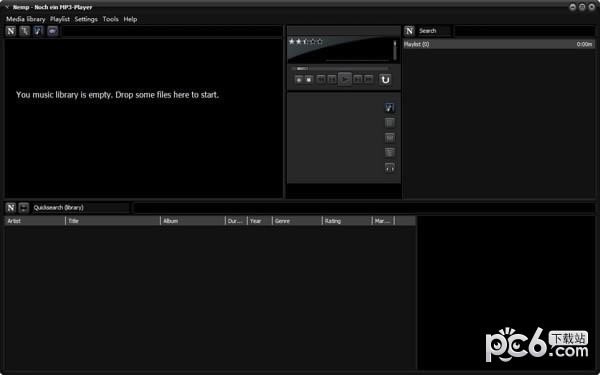Screen dimensions: 600x375
Task: Click the large Play button
Action: tap(345, 79)
